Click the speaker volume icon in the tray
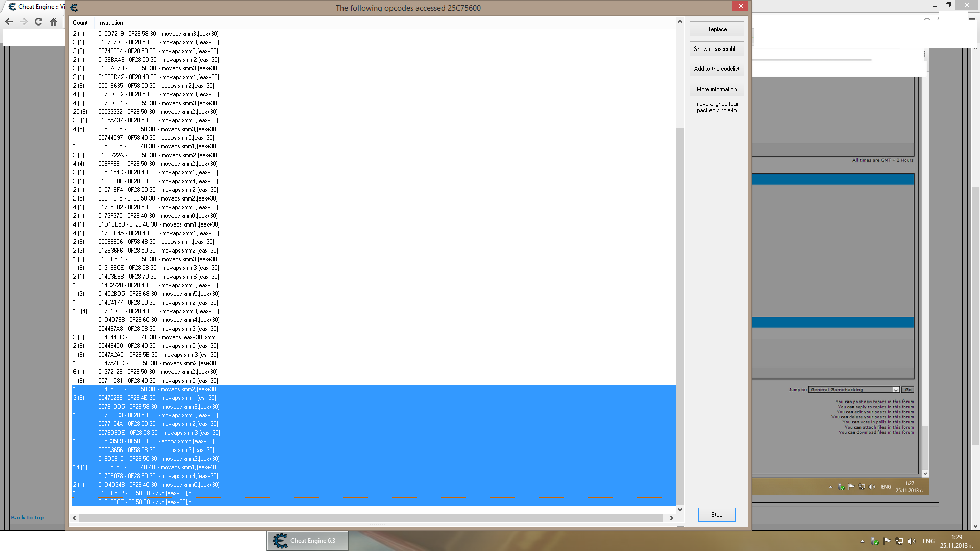Screen dimensions: 980x551 (912, 541)
